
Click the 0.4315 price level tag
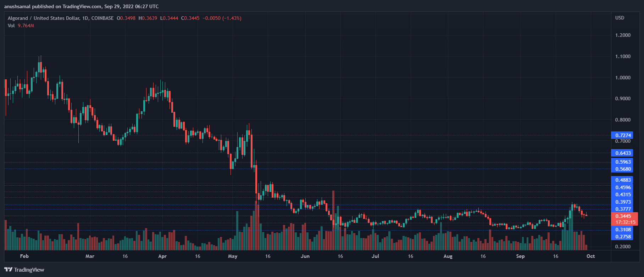622,194
